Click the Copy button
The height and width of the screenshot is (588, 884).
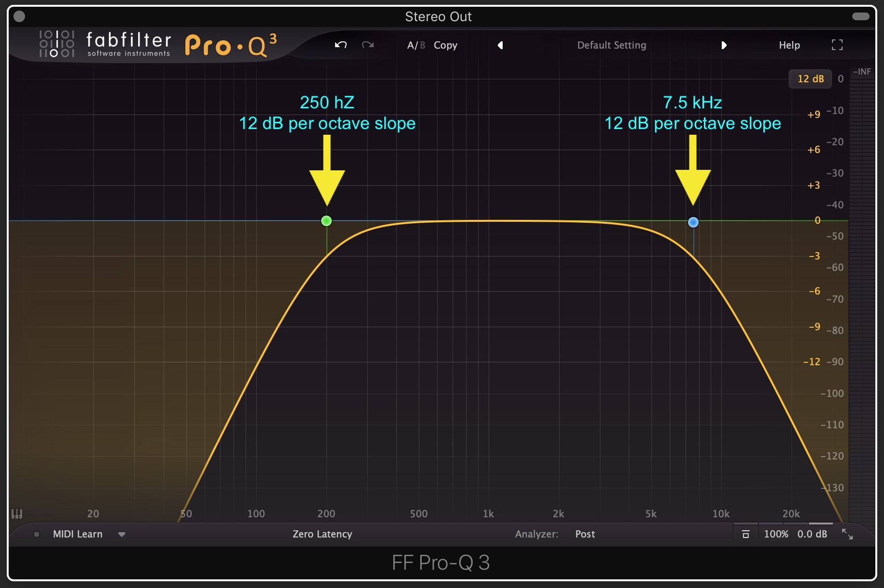(445, 45)
